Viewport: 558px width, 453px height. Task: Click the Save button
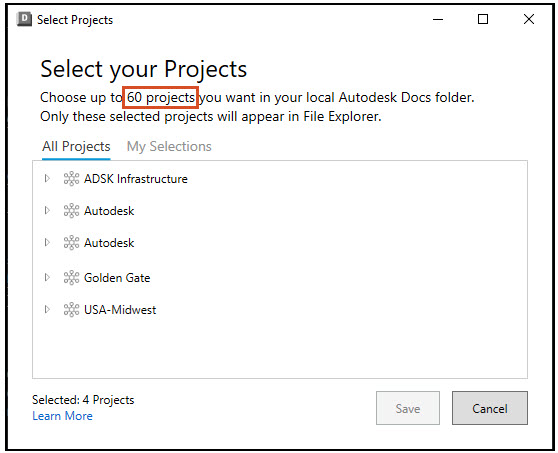408,408
